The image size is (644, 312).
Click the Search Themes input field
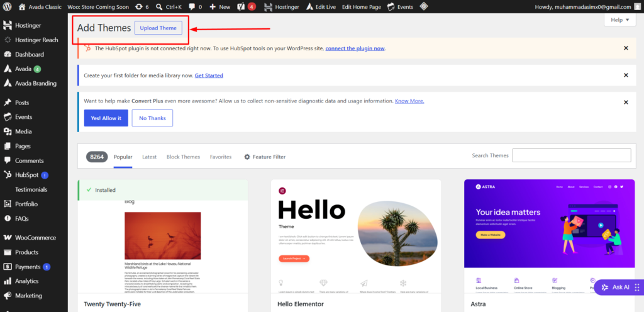pyautogui.click(x=572, y=155)
